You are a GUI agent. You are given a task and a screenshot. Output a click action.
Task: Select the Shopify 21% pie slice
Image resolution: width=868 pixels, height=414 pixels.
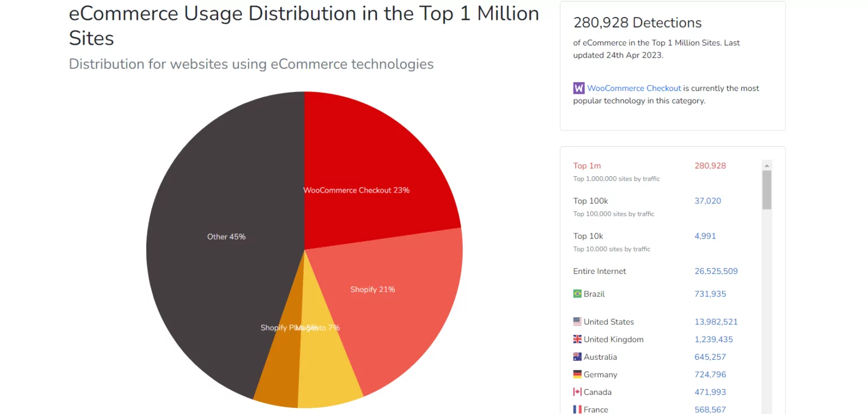coord(372,289)
